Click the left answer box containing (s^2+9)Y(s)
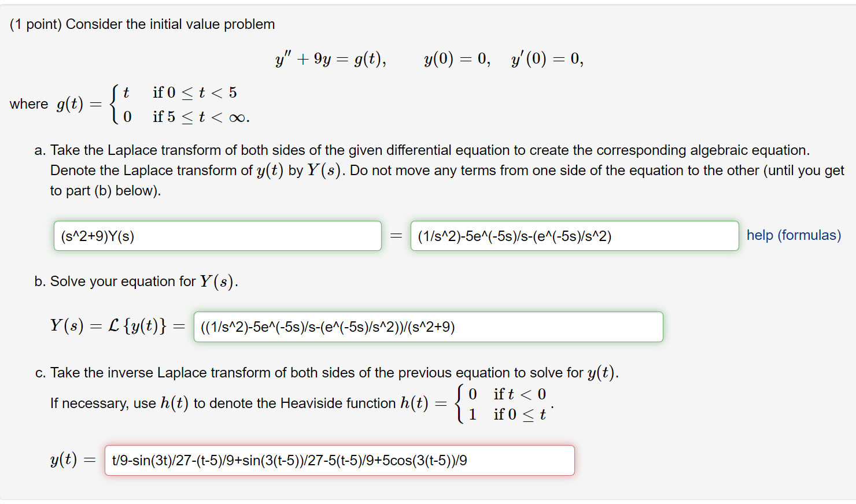 (x=217, y=235)
